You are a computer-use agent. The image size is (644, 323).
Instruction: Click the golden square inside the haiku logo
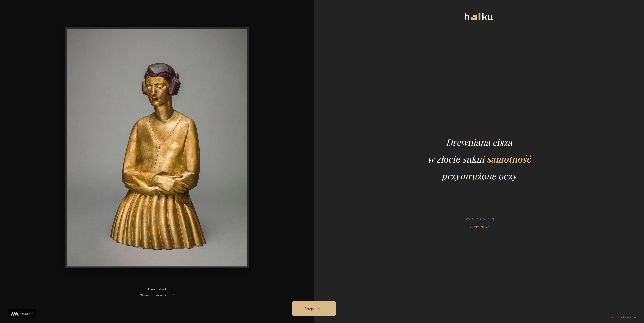(x=473, y=17)
